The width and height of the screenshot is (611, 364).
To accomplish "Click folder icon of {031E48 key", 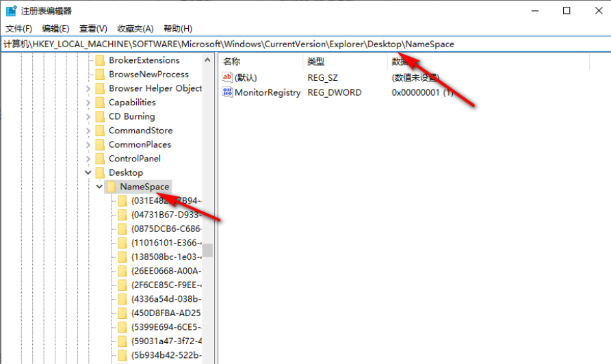I will coord(122,200).
